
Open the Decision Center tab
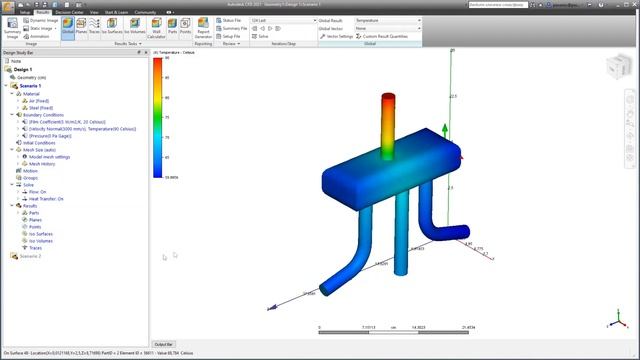click(x=69, y=13)
